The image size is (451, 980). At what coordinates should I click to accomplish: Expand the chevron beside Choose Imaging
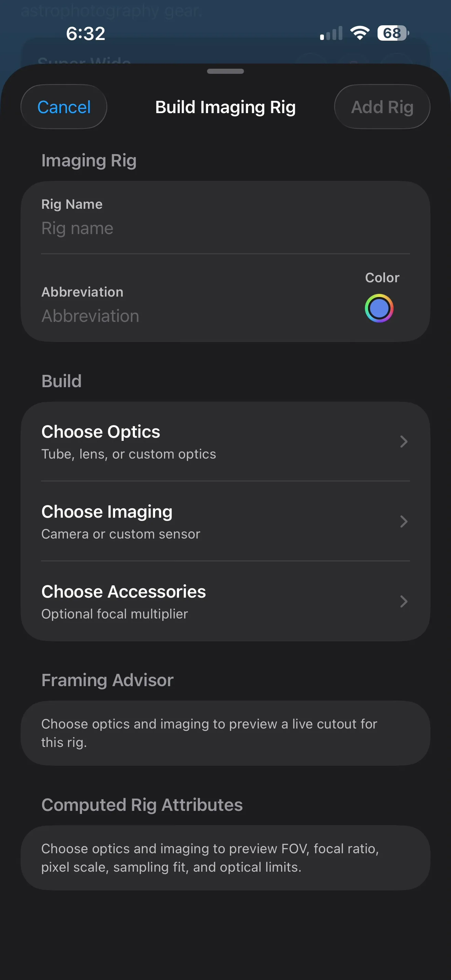[x=404, y=521]
